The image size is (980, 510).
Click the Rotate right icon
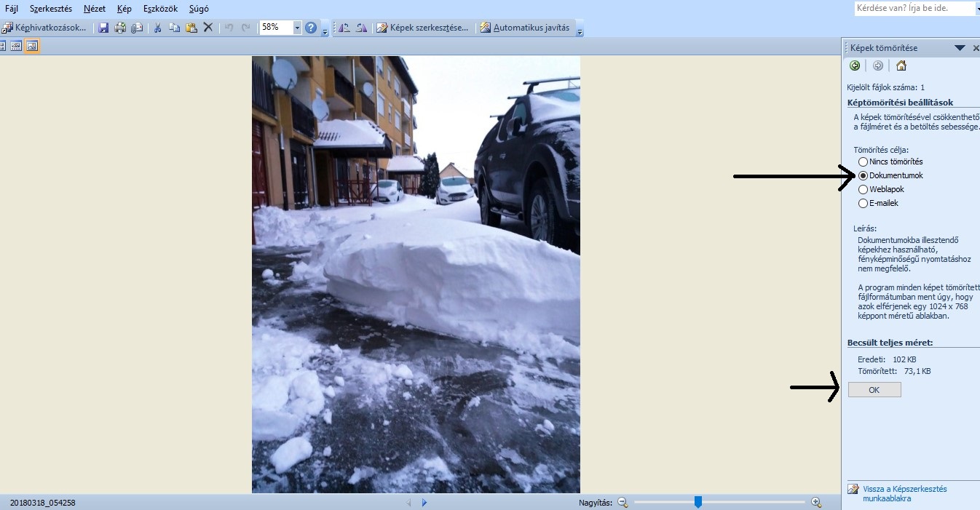[361, 28]
